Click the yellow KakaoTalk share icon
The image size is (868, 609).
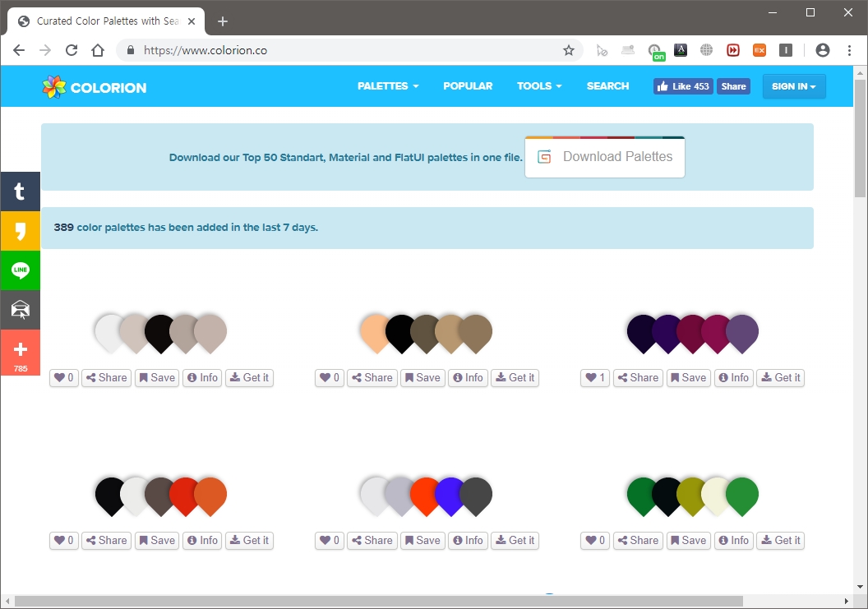point(20,231)
